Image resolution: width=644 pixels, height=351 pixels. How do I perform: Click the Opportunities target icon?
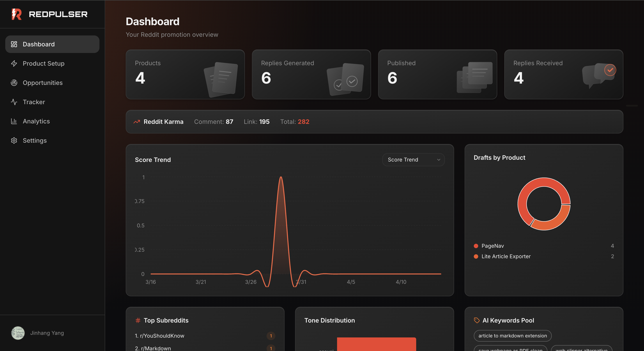coord(14,83)
